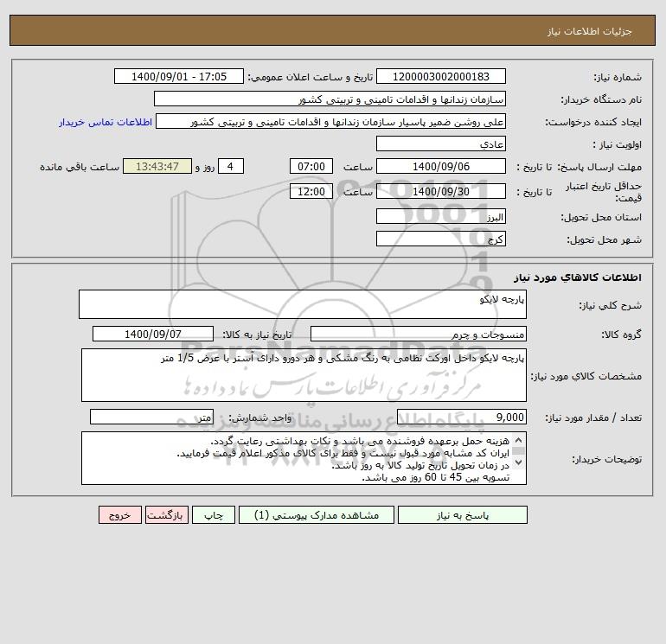Click the 'نام دستگاه خریدار:' label

tap(601, 99)
